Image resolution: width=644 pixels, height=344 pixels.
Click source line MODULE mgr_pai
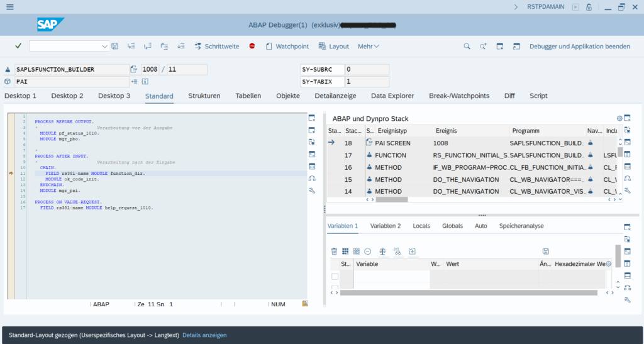60,191
